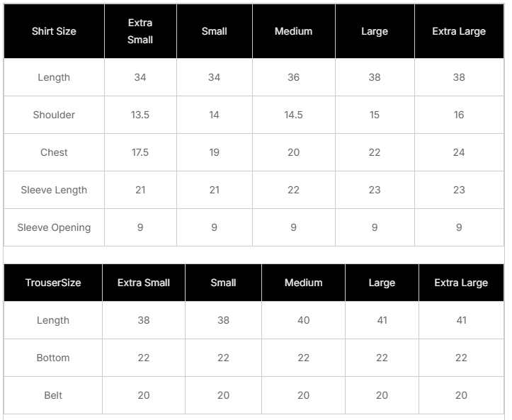Image resolution: width=512 pixels, height=420 pixels.
Task: Click the TrouserSize header cell
Action: click(x=53, y=283)
